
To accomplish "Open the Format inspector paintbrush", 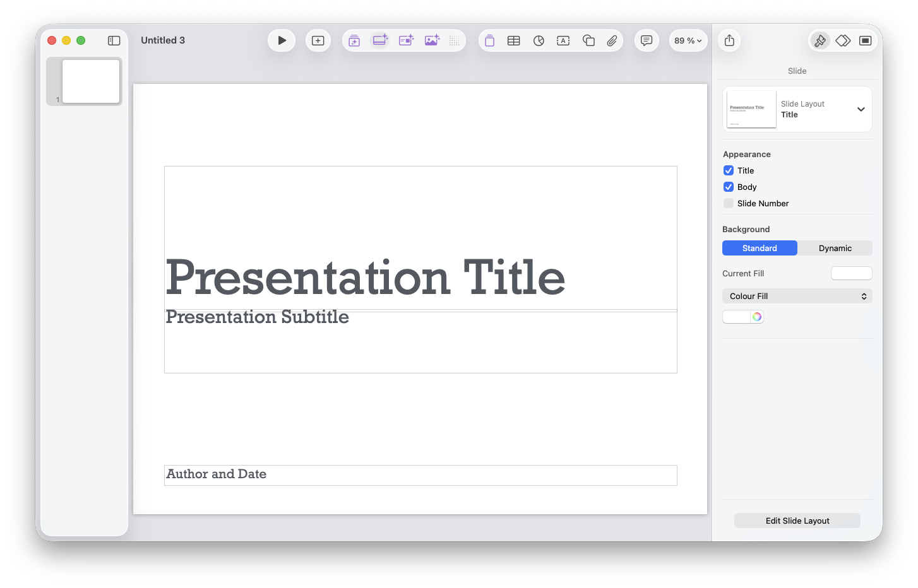I will pos(820,40).
